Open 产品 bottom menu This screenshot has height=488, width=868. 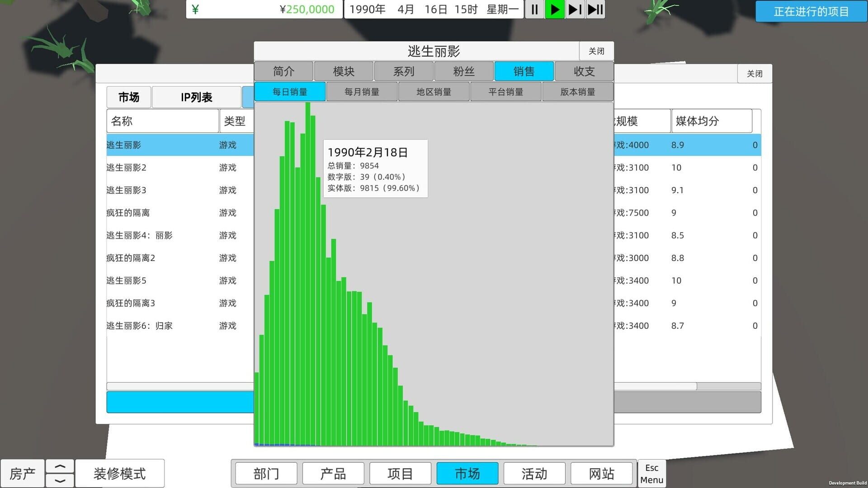point(333,474)
